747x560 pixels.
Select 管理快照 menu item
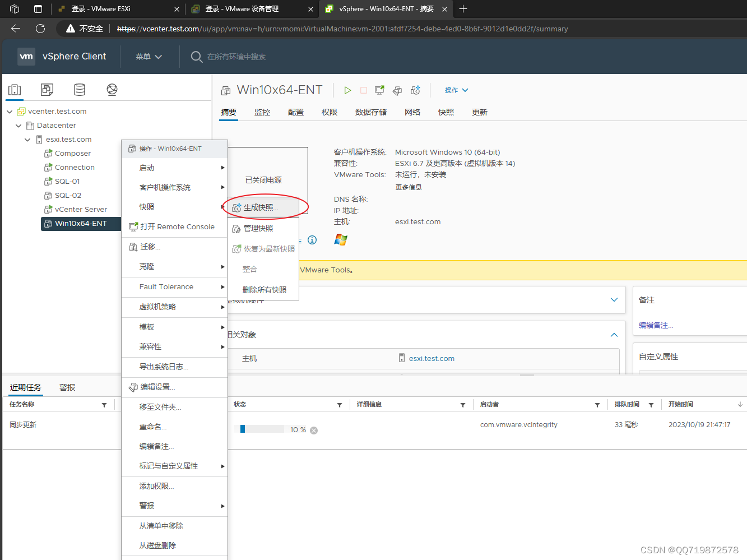coord(263,228)
